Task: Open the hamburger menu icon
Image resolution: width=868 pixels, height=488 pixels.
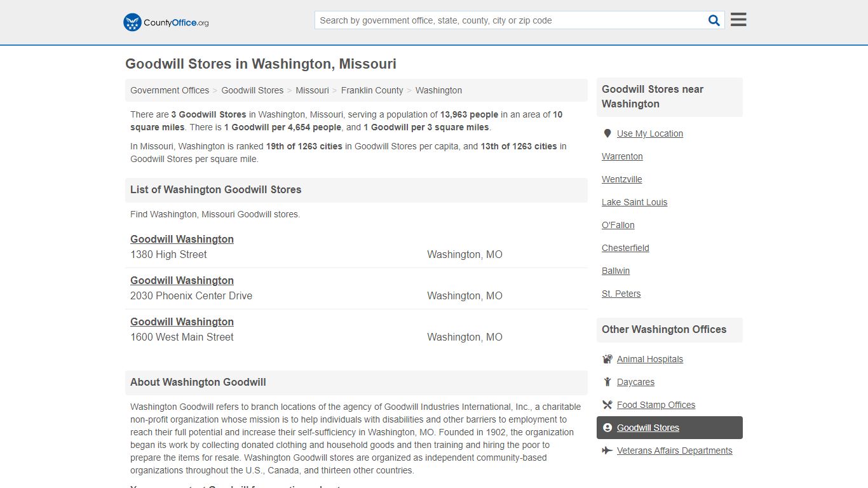Action: click(738, 20)
